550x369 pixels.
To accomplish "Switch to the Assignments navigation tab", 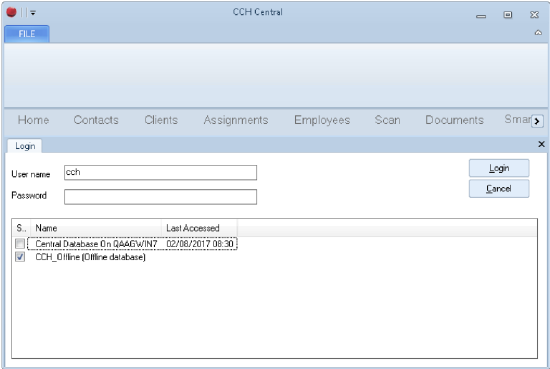I will click(x=236, y=120).
